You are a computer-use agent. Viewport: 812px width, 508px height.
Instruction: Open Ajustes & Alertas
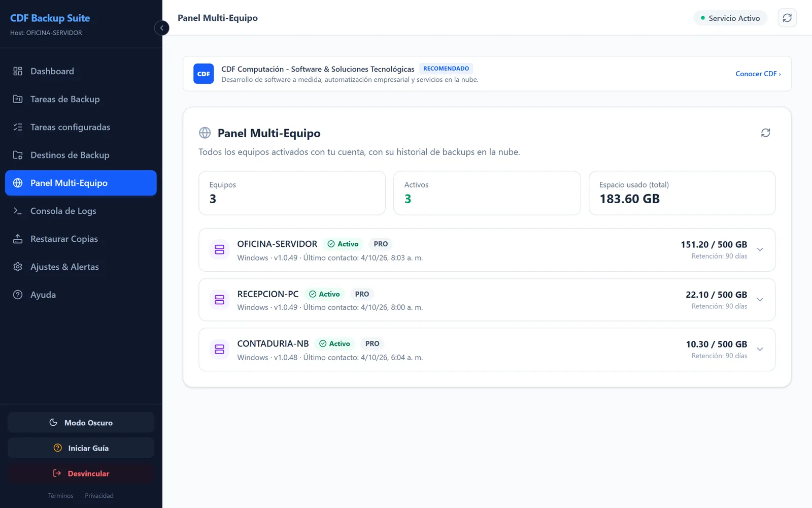click(81, 267)
